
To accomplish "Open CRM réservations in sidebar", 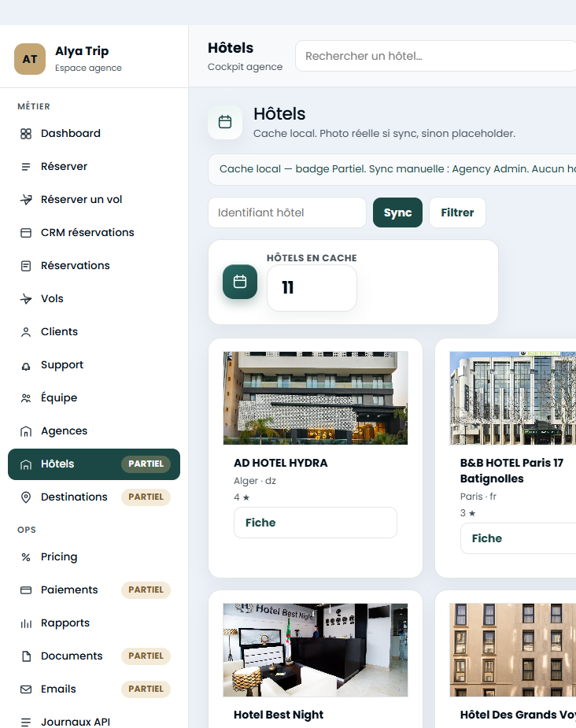I will (x=94, y=233).
